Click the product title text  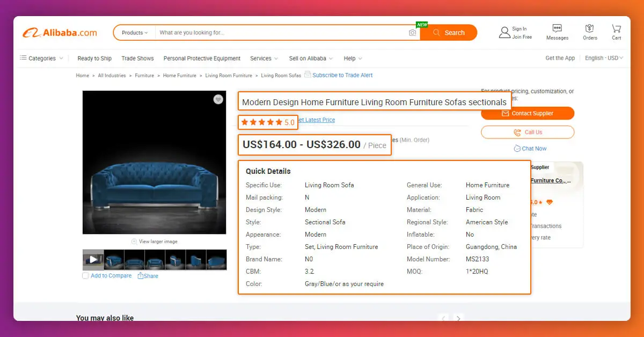374,102
